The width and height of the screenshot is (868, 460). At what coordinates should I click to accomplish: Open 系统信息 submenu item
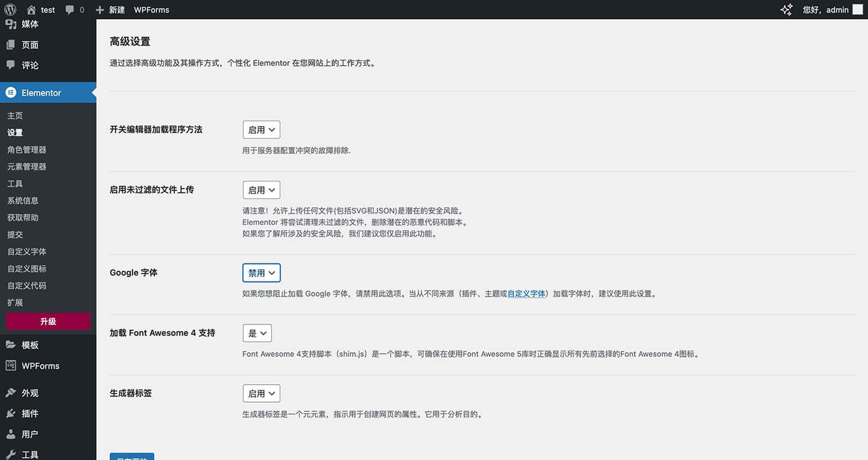click(x=23, y=200)
